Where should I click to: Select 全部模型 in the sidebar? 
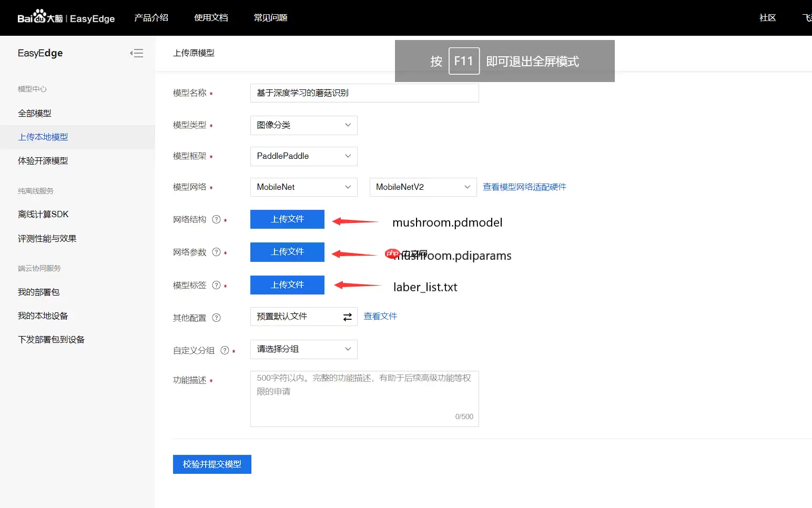point(35,113)
